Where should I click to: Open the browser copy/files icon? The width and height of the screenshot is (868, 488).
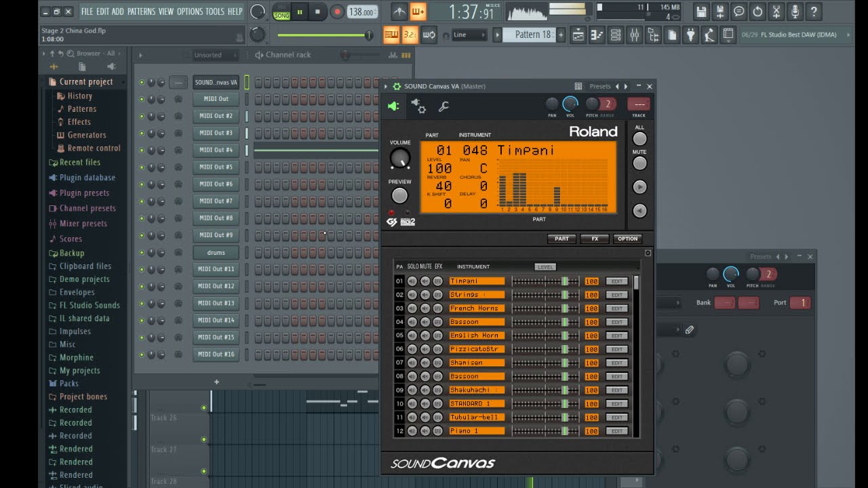pyautogui.click(x=82, y=66)
